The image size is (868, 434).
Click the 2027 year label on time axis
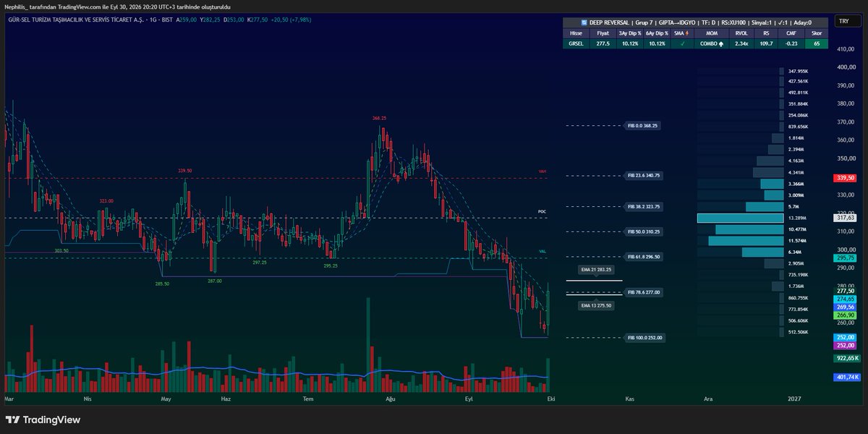(794, 399)
